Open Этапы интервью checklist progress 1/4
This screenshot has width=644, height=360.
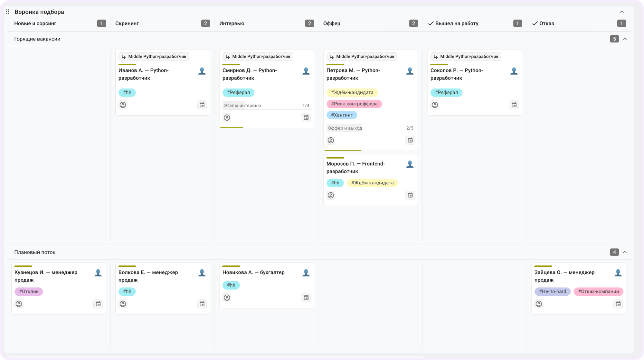click(266, 106)
